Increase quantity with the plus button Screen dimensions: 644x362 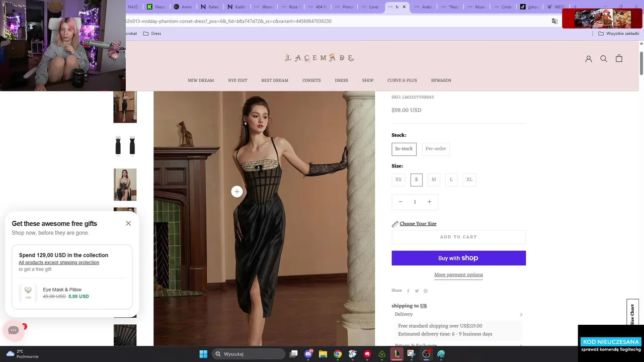429,202
